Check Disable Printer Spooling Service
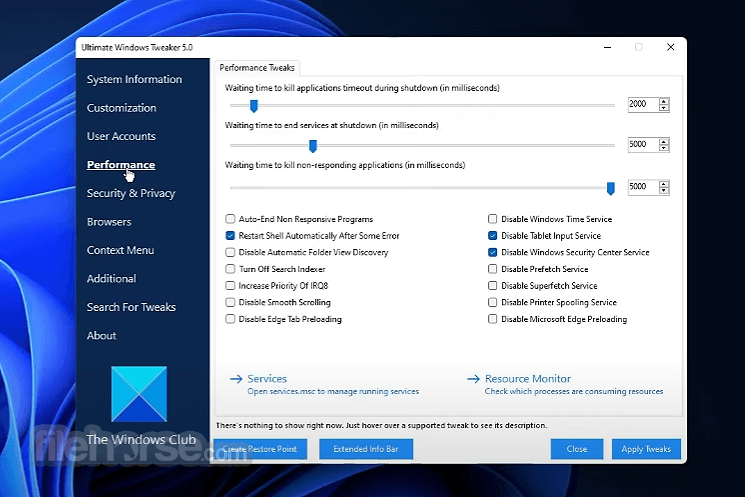Screen dimensions: 745x497 tap(492, 302)
